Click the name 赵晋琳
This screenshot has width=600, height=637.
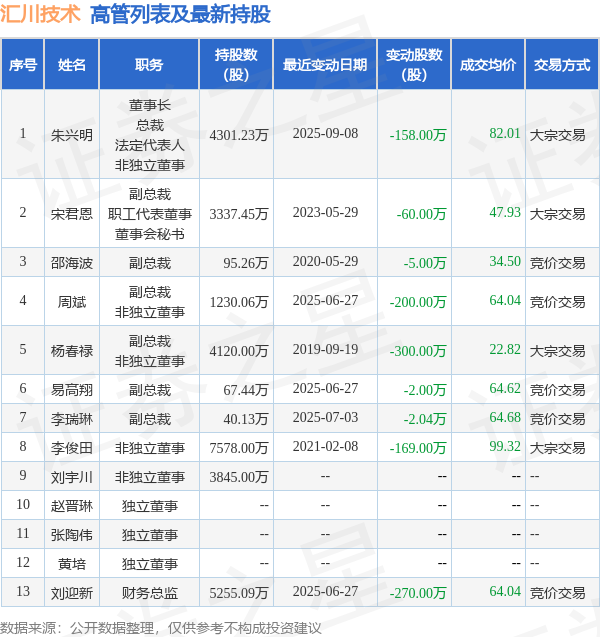tap(71, 506)
